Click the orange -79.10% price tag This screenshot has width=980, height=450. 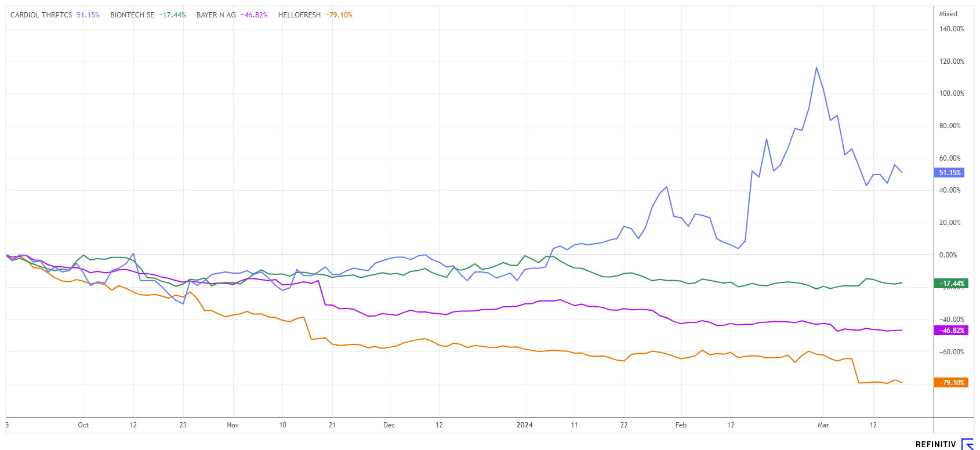pos(951,383)
